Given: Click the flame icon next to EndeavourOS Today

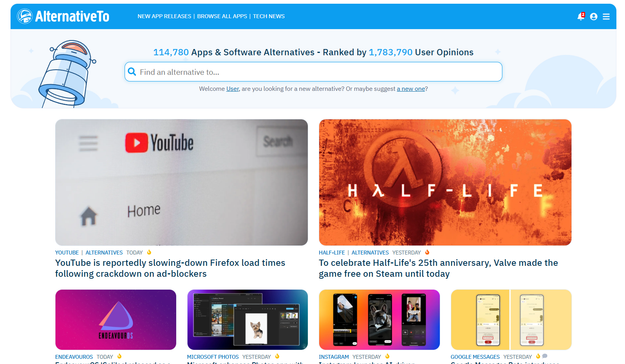Looking at the screenshot, I should (119, 356).
